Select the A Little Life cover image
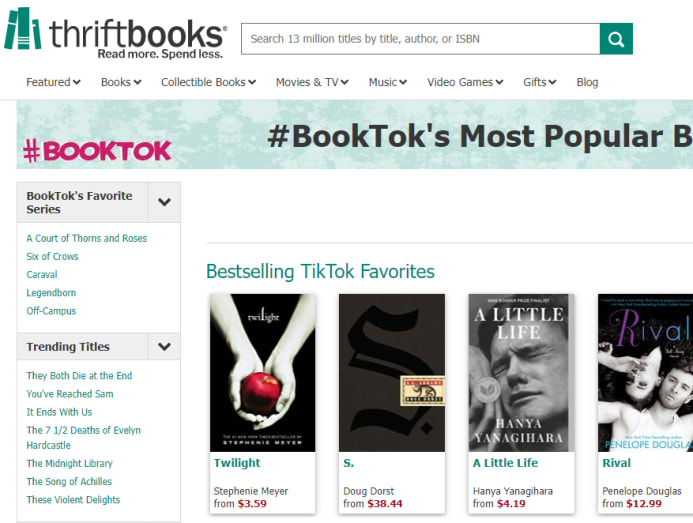Screen dimensions: 693x523 (521, 372)
